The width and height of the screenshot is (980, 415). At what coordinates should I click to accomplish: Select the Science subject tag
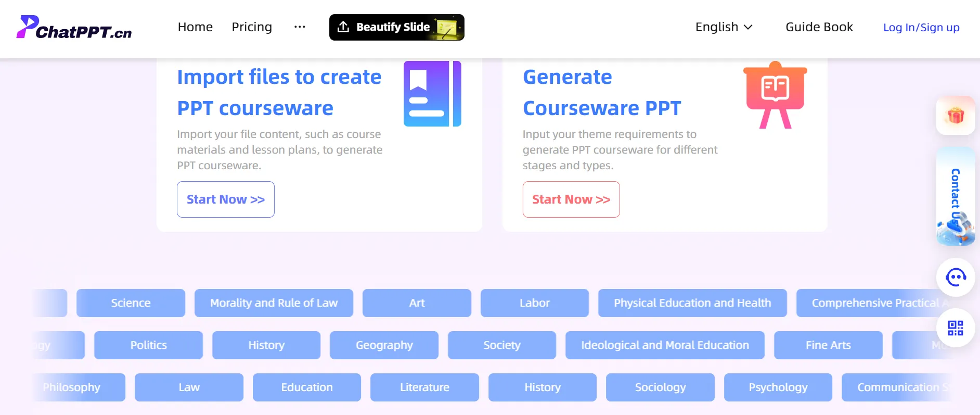(x=131, y=303)
